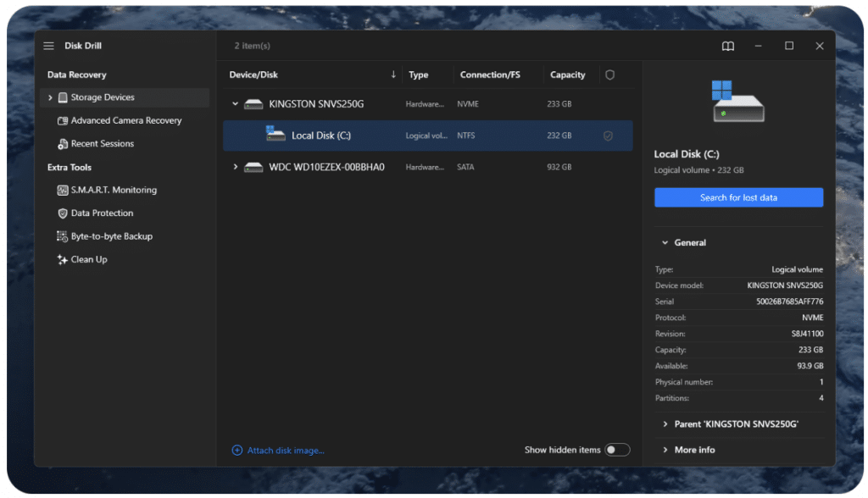Open S.M.A.R.T. Monitoring tool
Screen dimensions: 868x498
(114, 191)
